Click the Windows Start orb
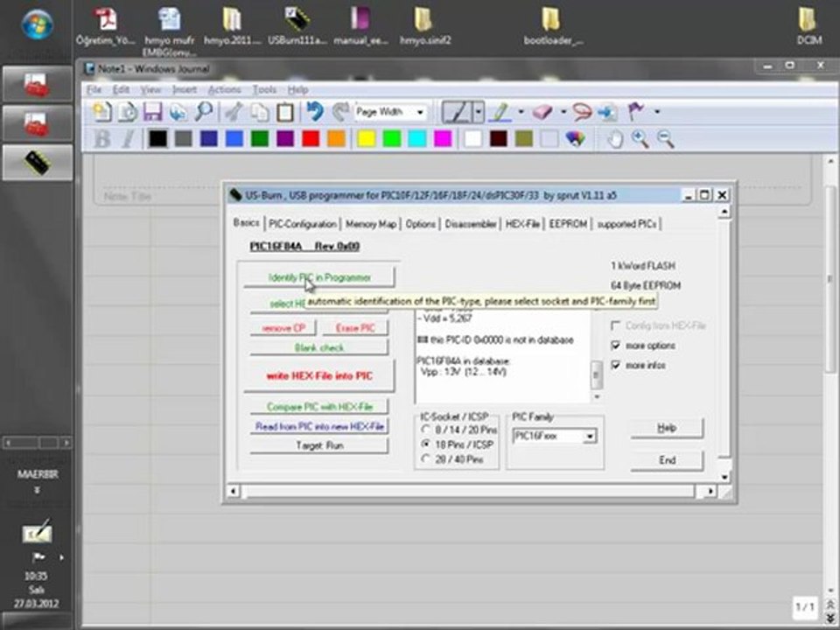This screenshot has height=630, width=840. (37, 24)
